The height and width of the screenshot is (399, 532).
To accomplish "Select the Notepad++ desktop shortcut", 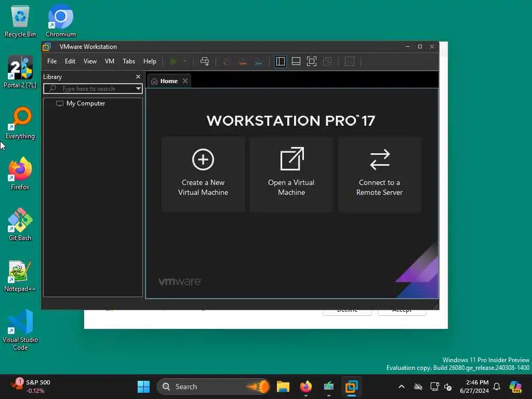I will (20, 276).
